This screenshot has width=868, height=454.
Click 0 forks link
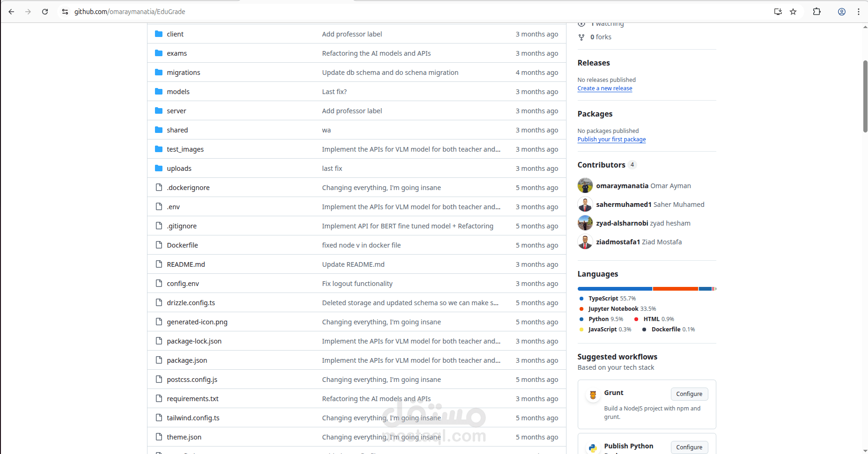[x=601, y=37]
